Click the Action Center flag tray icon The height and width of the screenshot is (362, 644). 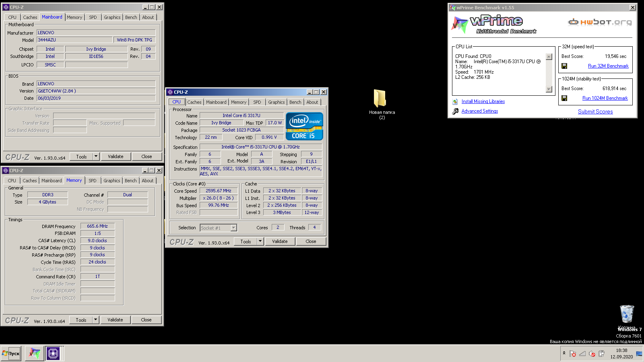(573, 354)
